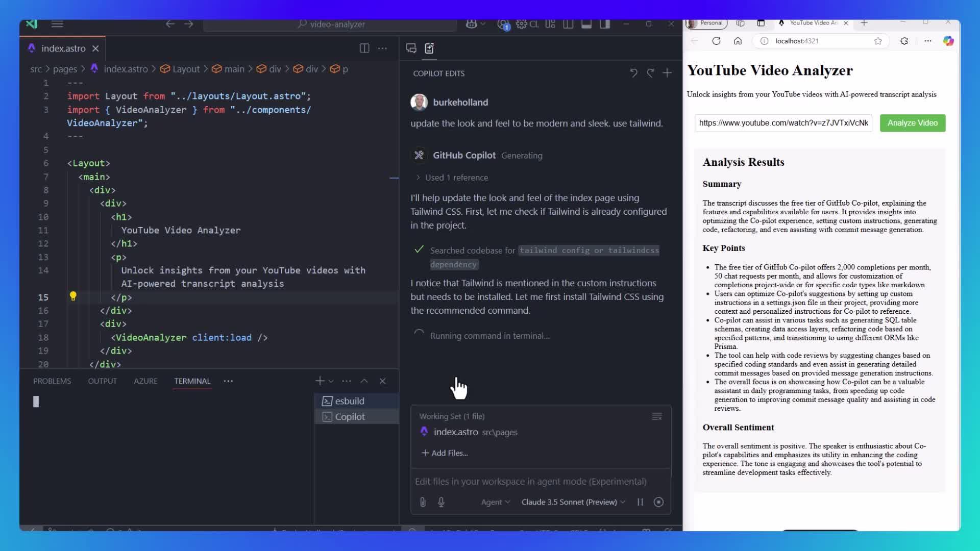This screenshot has width=980, height=551.
Task: Add the page to favorites with star icon
Action: pyautogui.click(x=878, y=41)
